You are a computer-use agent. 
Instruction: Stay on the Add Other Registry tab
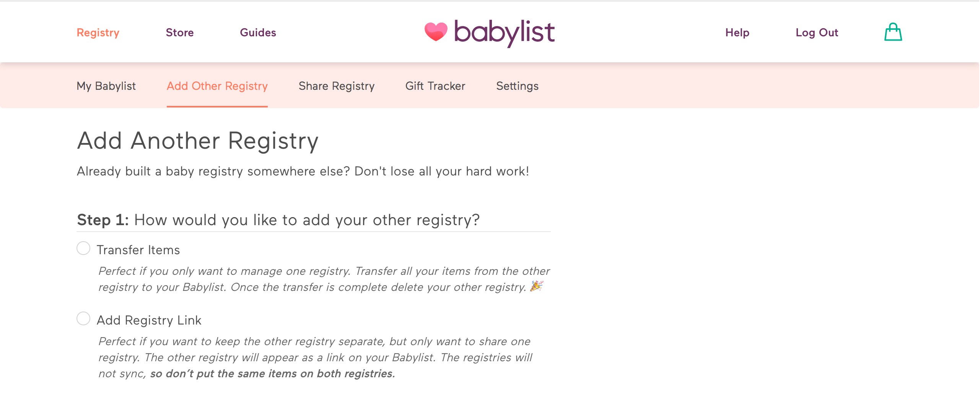(x=217, y=86)
